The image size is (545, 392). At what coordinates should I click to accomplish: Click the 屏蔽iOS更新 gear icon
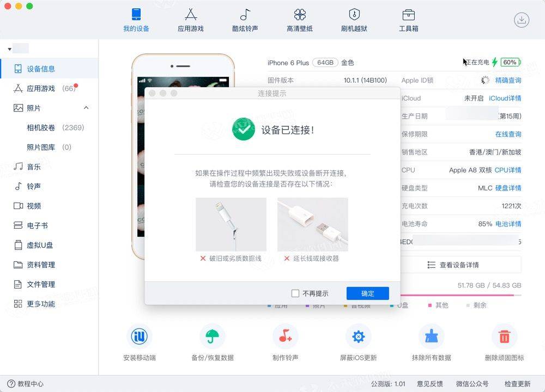(x=359, y=336)
